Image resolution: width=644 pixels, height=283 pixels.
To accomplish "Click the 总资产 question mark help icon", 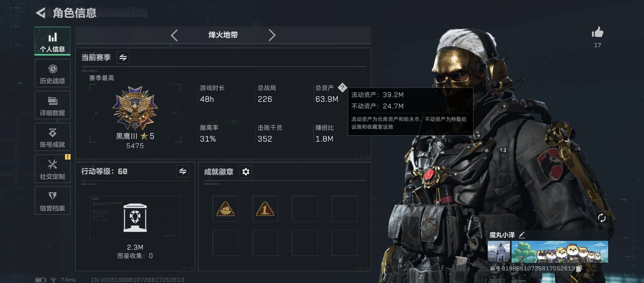I will click(342, 88).
